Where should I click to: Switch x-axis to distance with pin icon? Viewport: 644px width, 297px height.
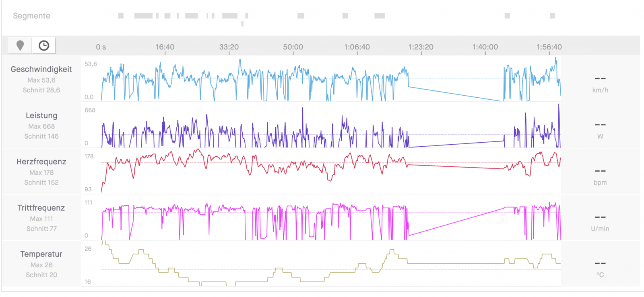(20, 45)
